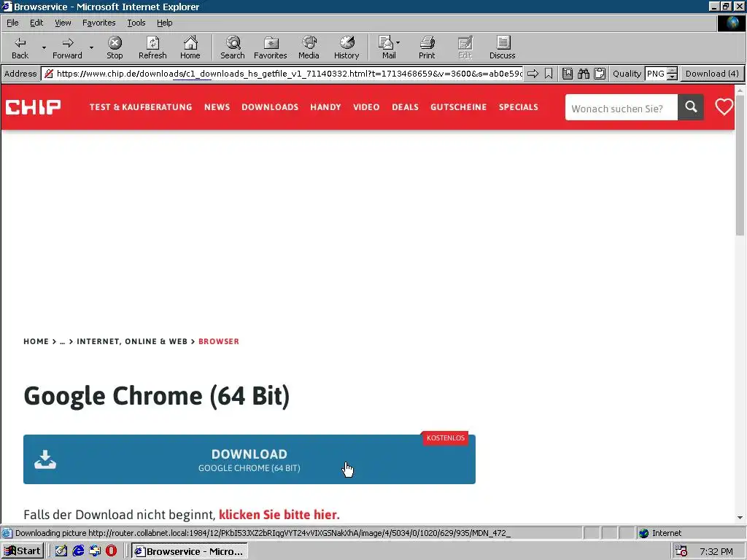This screenshot has height=560, width=747.
Task: Click the heart favorites icon on CHIP header
Action: 724,106
